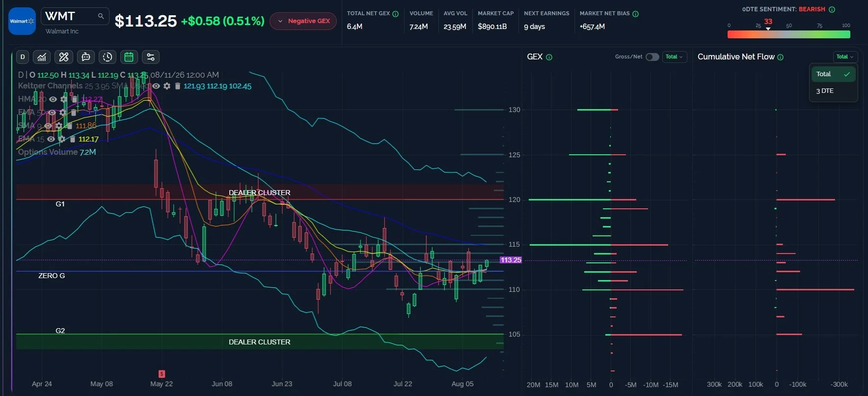
Task: Open Keltner Channels settings gear
Action: click(167, 86)
